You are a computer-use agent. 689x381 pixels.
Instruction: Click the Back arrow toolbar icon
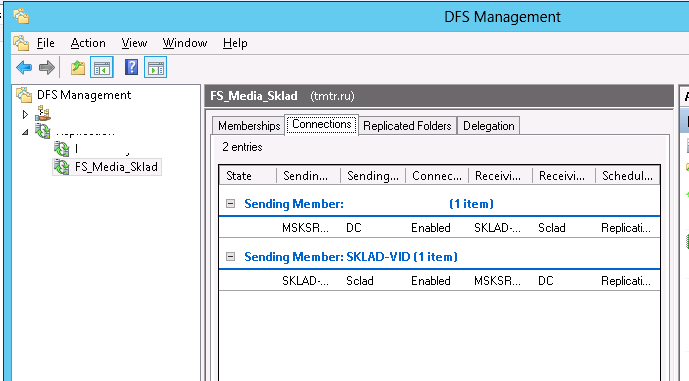tap(24, 68)
